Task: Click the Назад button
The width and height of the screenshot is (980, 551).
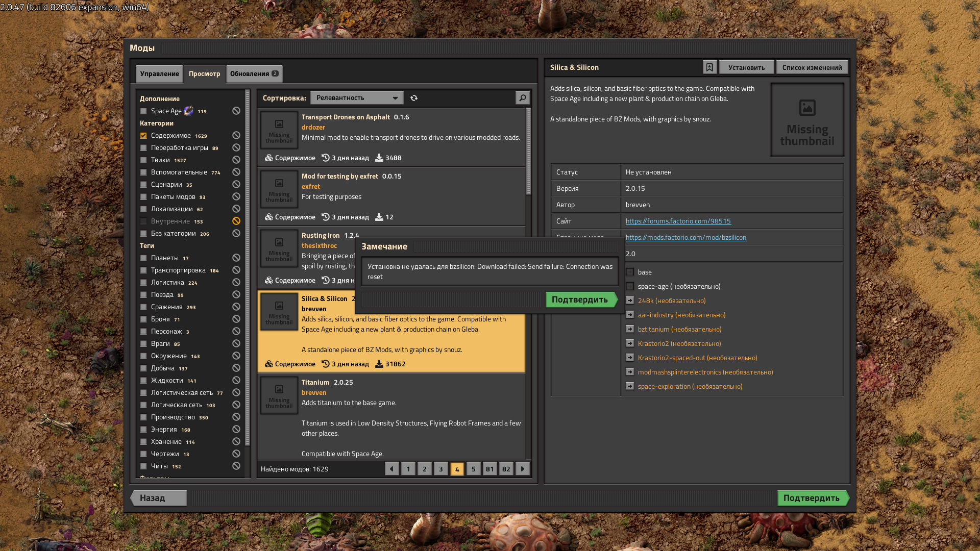Action: pos(158,498)
